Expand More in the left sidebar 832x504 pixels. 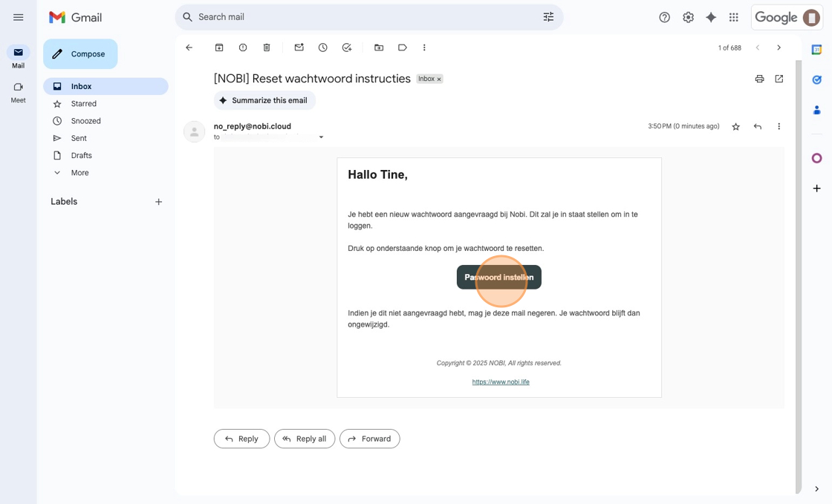click(79, 173)
